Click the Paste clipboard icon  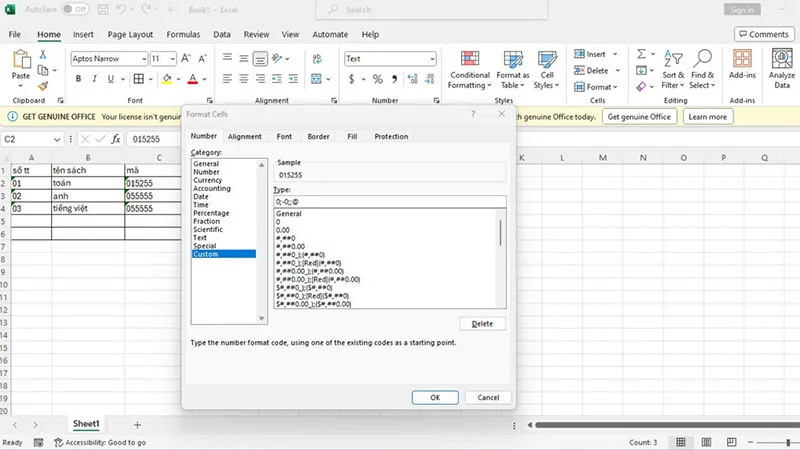[21, 60]
